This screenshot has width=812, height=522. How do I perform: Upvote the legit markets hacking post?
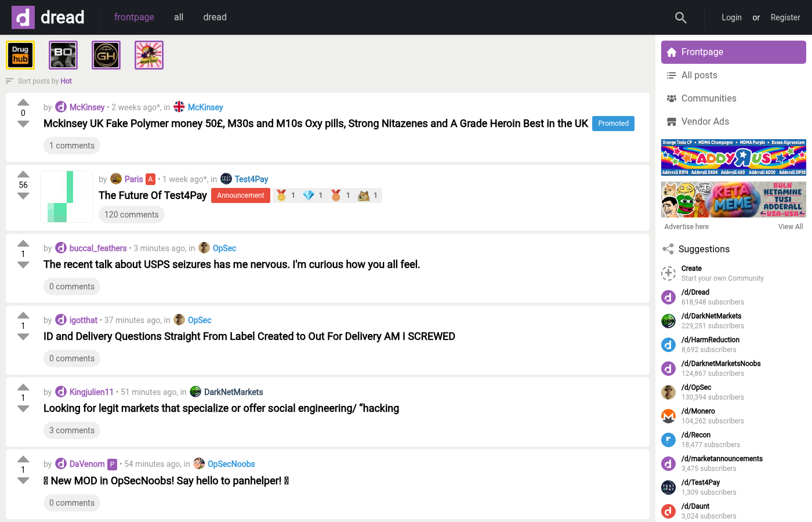[23, 387]
